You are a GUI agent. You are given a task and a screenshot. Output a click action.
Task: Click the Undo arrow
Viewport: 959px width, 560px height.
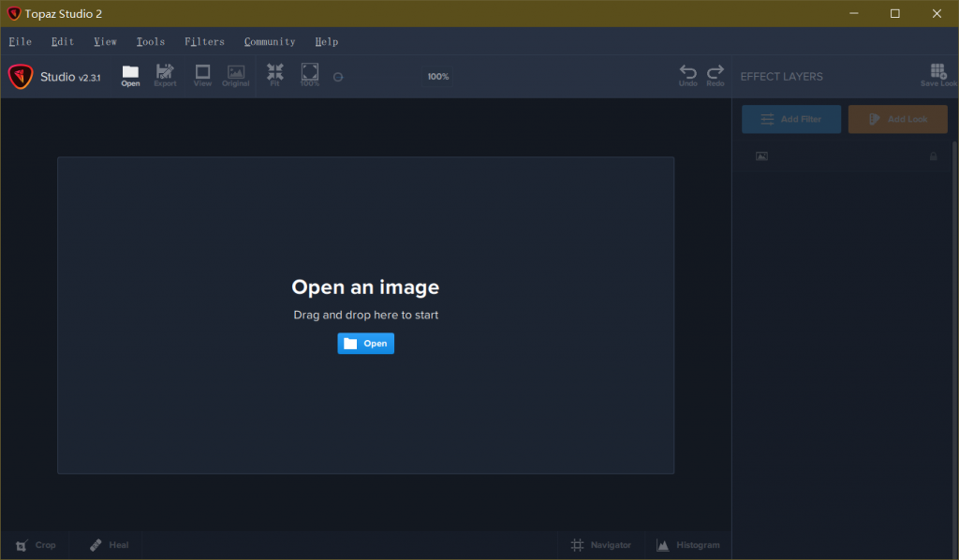(x=688, y=72)
